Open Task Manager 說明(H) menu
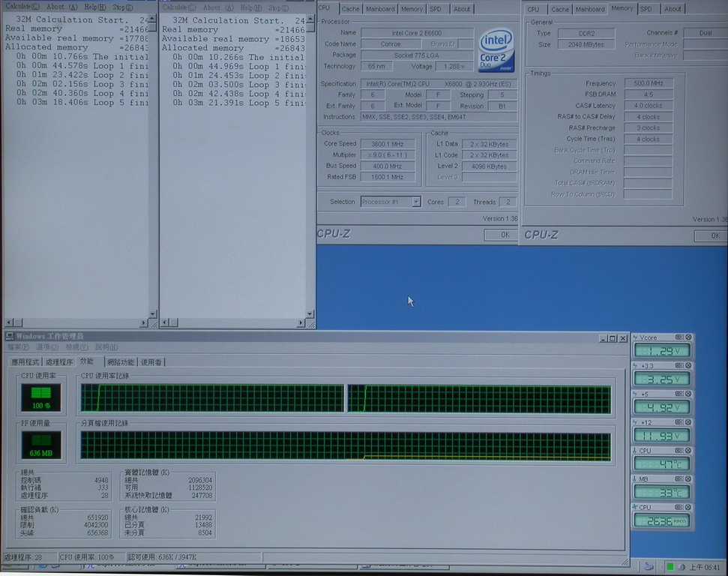 click(106, 347)
